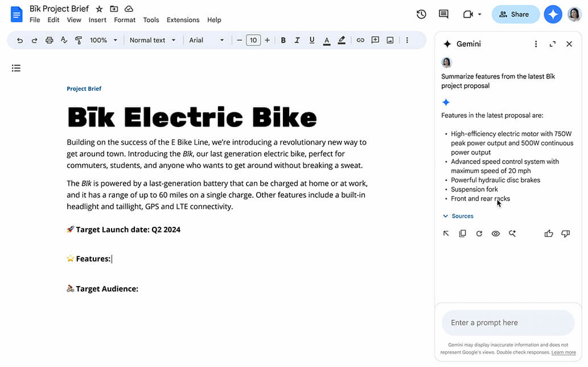Insert a link

point(360,40)
